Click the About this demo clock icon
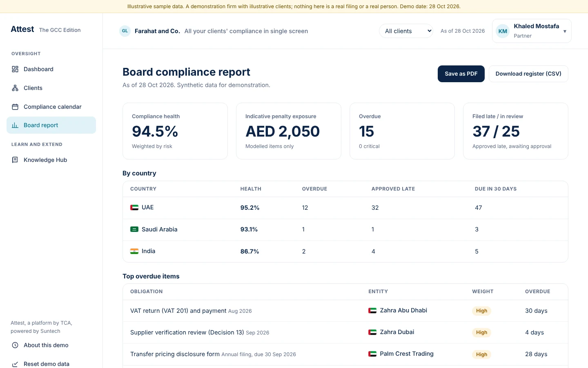 [15, 345]
